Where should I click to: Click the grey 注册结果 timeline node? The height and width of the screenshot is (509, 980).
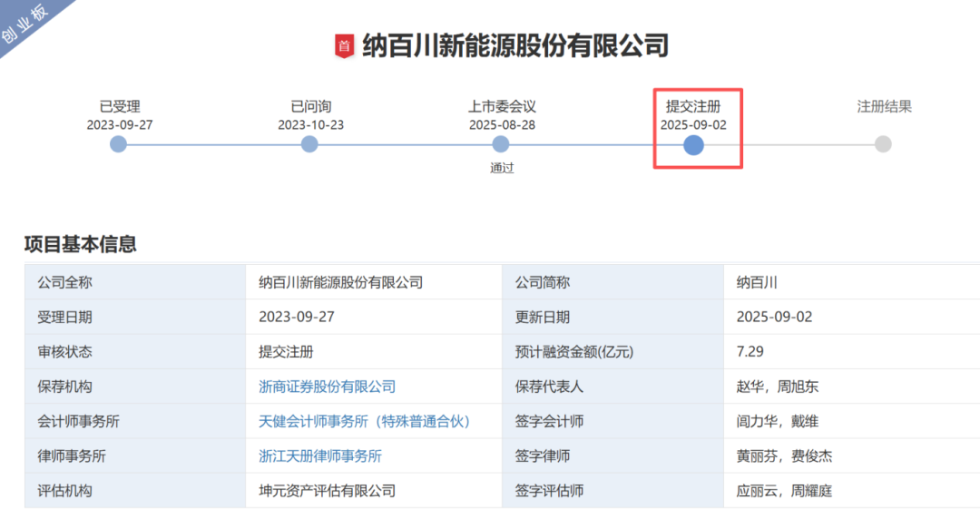pos(883,144)
